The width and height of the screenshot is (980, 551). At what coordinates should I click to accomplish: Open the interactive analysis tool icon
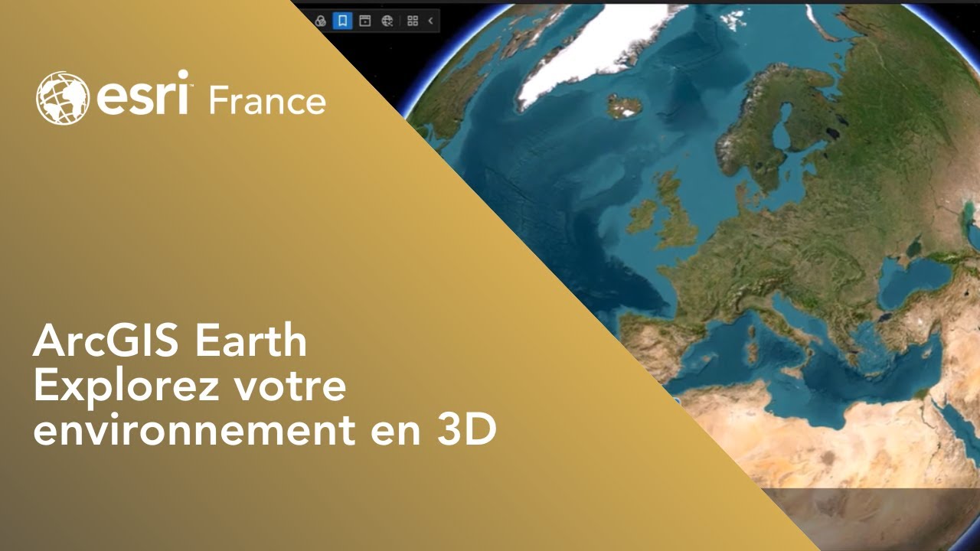point(321,21)
